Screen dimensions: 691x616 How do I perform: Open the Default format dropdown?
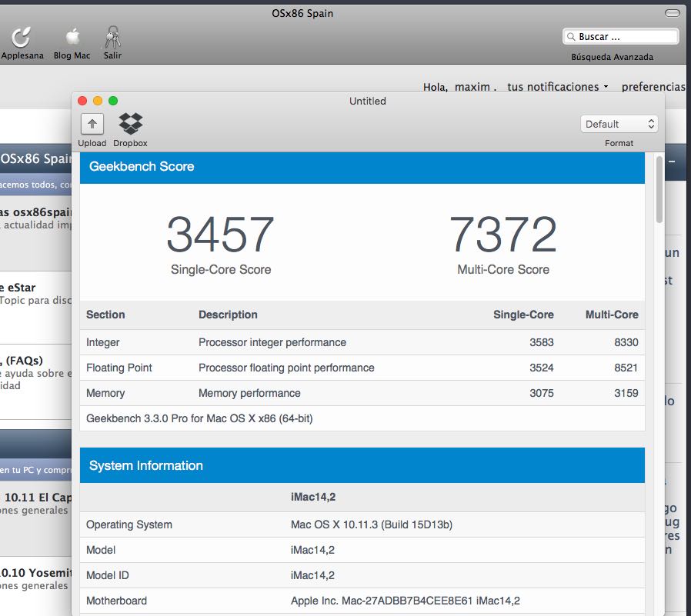(x=619, y=124)
